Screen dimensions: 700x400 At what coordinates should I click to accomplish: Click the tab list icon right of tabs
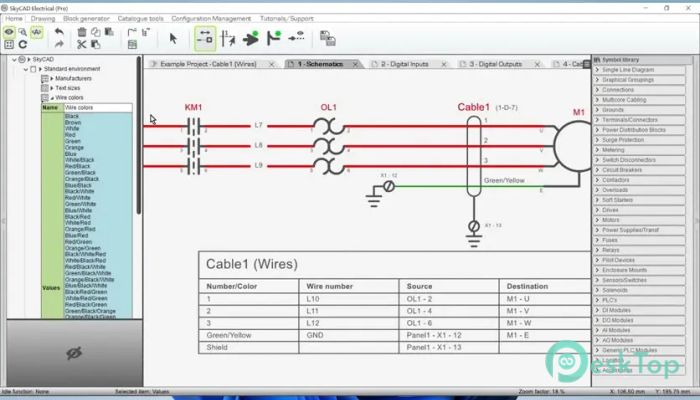(587, 64)
